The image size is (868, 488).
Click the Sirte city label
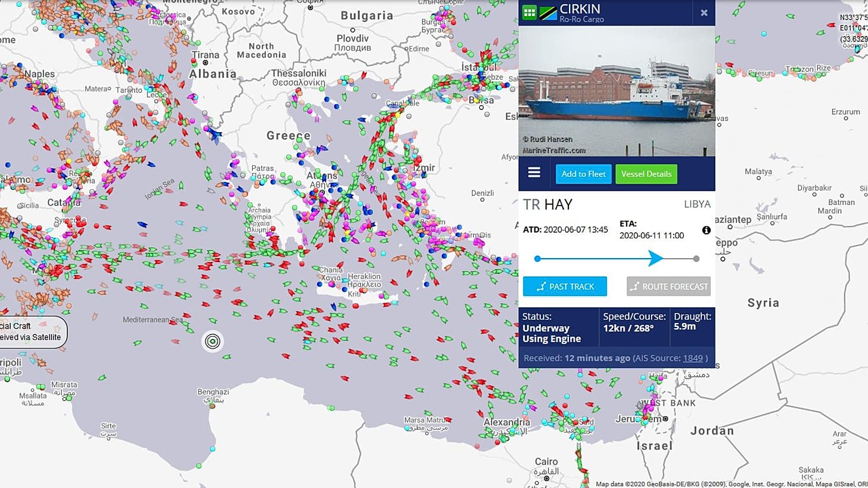tap(108, 426)
